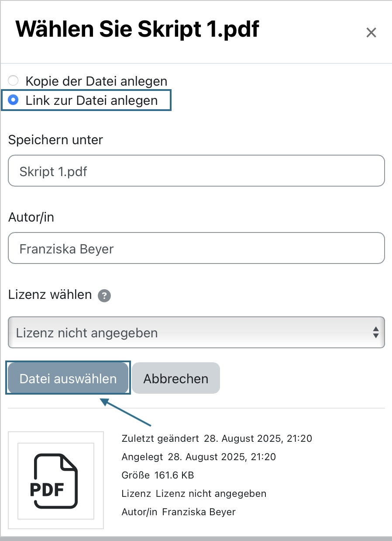Click the Größe 161.6 KB info line
The height and width of the screenshot is (541, 392).
tap(158, 475)
